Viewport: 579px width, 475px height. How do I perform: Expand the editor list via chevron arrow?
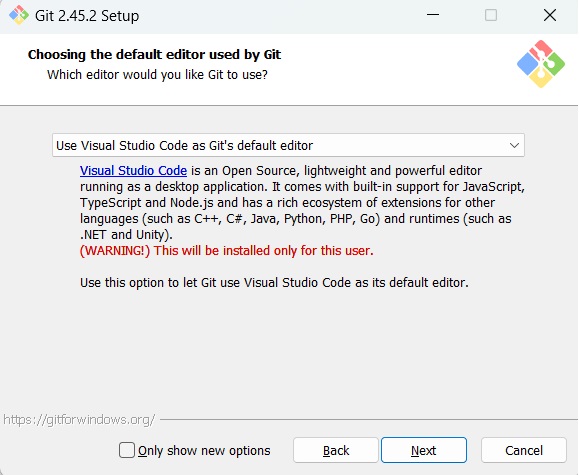point(514,146)
